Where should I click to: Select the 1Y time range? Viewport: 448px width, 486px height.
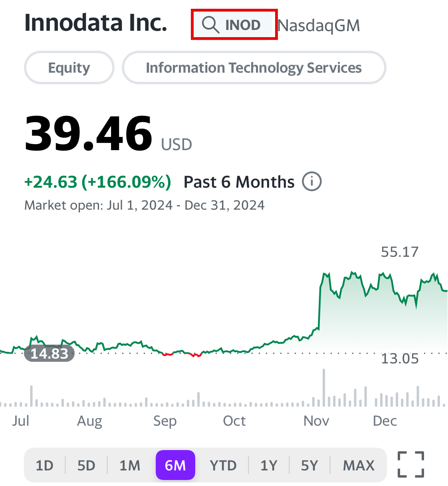(x=269, y=465)
